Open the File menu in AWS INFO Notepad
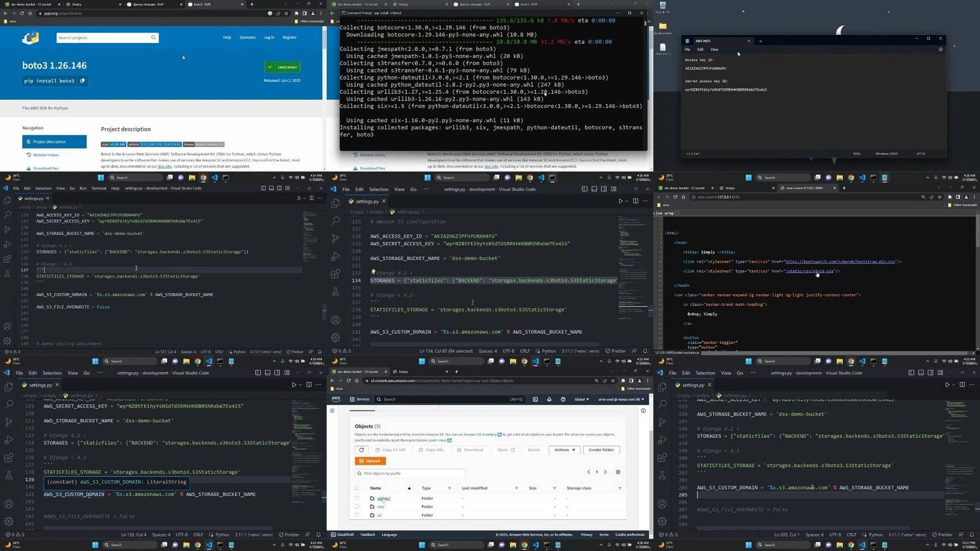 (687, 49)
